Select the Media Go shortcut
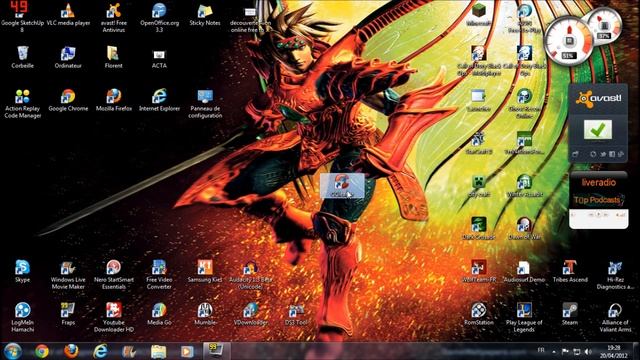The height and width of the screenshot is (360, 640). click(x=159, y=314)
